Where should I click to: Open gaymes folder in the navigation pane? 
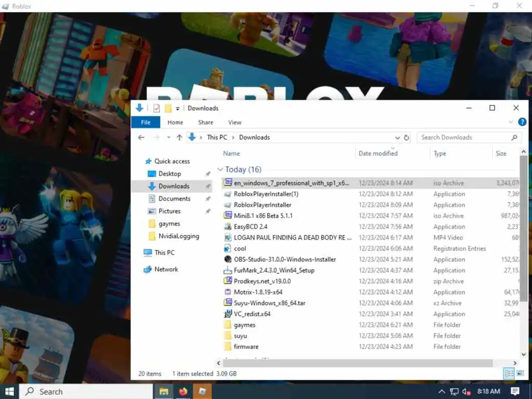pos(169,223)
